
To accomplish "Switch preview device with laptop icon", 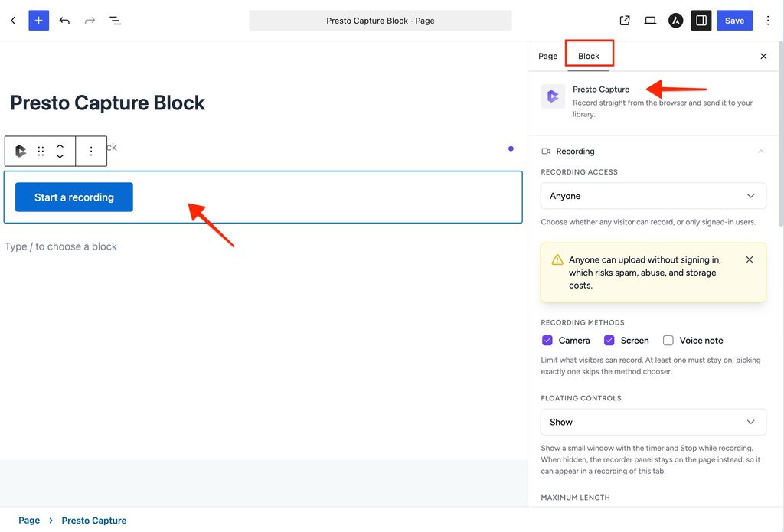I will click(650, 21).
